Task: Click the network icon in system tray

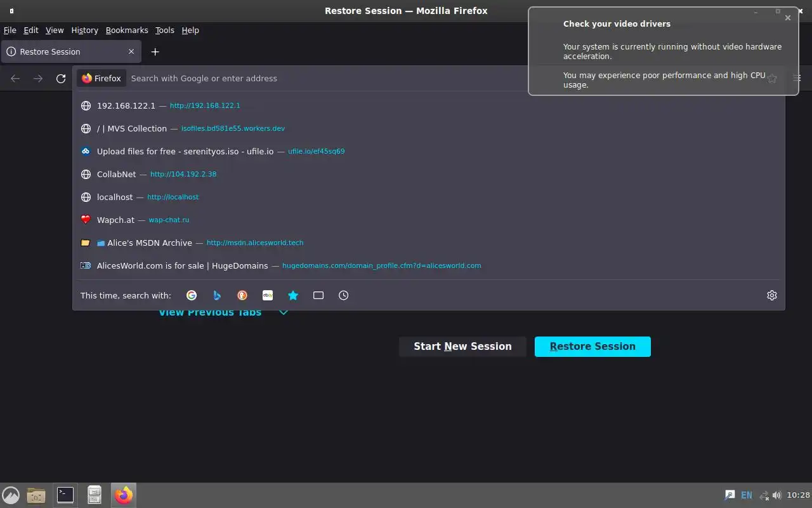Action: (764, 495)
